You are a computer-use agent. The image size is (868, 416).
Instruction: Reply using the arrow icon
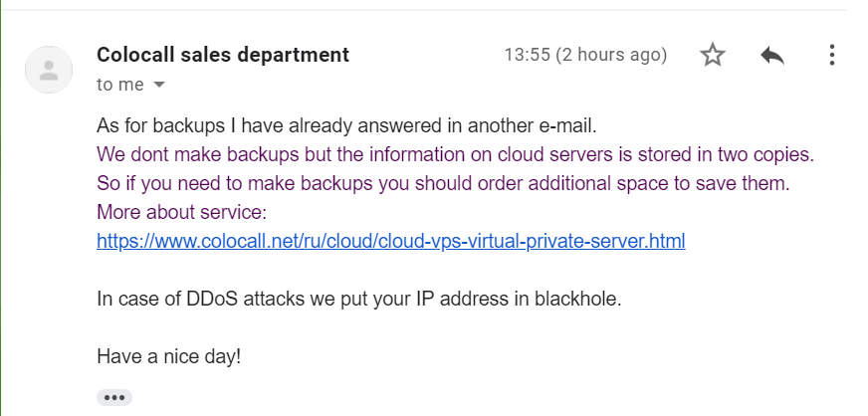pyautogui.click(x=772, y=55)
